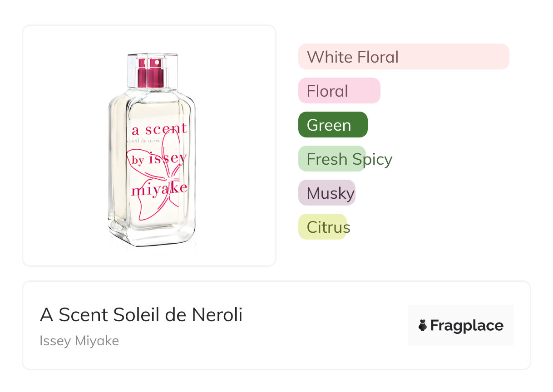This screenshot has width=553, height=392.
Task: Pick the Fresh Spicy accord bar
Action: click(x=332, y=159)
